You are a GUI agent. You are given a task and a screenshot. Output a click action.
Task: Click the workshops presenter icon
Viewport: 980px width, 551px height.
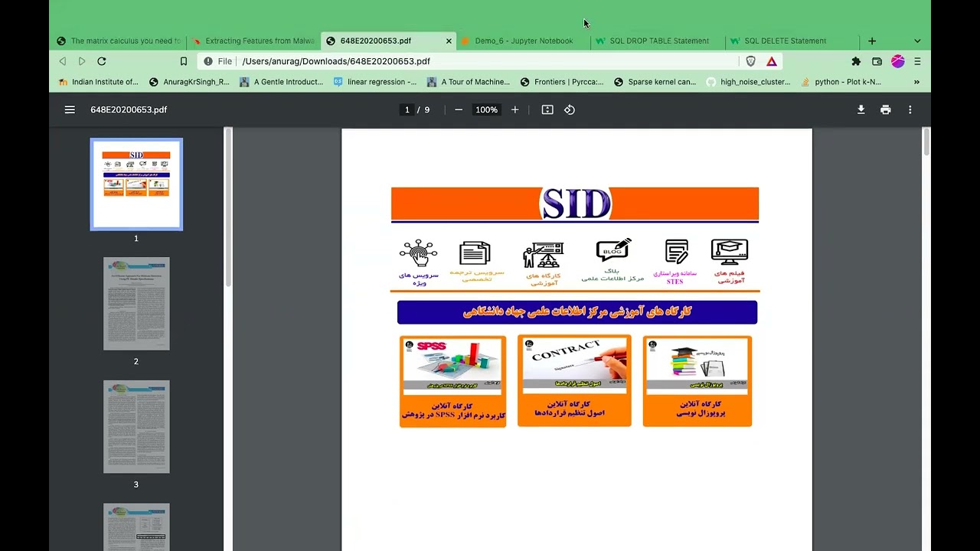pyautogui.click(x=544, y=255)
